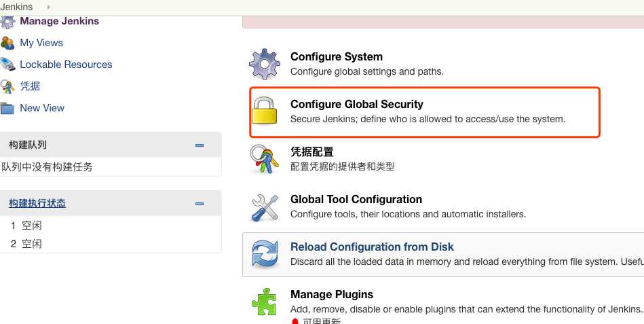Click the 凭据配置 key ring icon

point(265,159)
